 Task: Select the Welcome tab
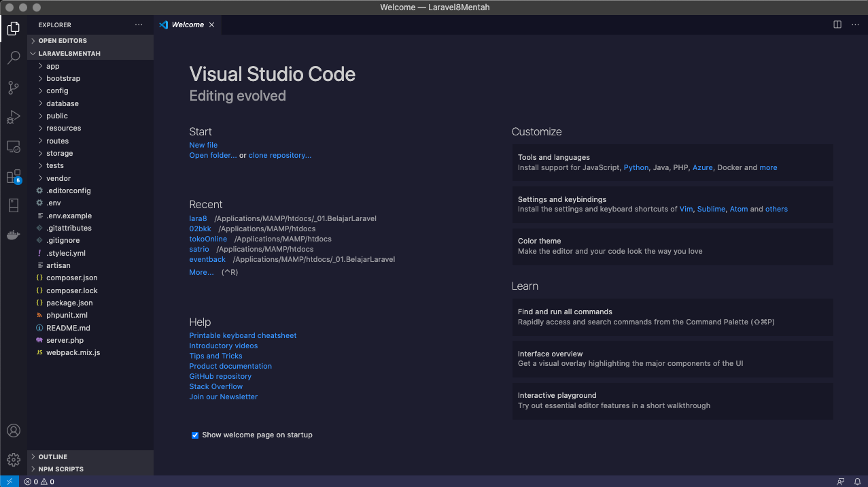[x=187, y=25]
